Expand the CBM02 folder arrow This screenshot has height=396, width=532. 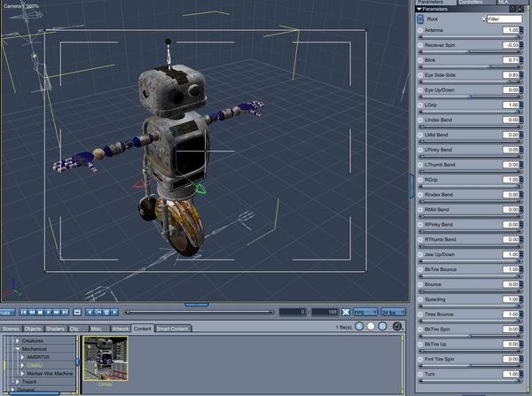pyautogui.click(x=22, y=366)
